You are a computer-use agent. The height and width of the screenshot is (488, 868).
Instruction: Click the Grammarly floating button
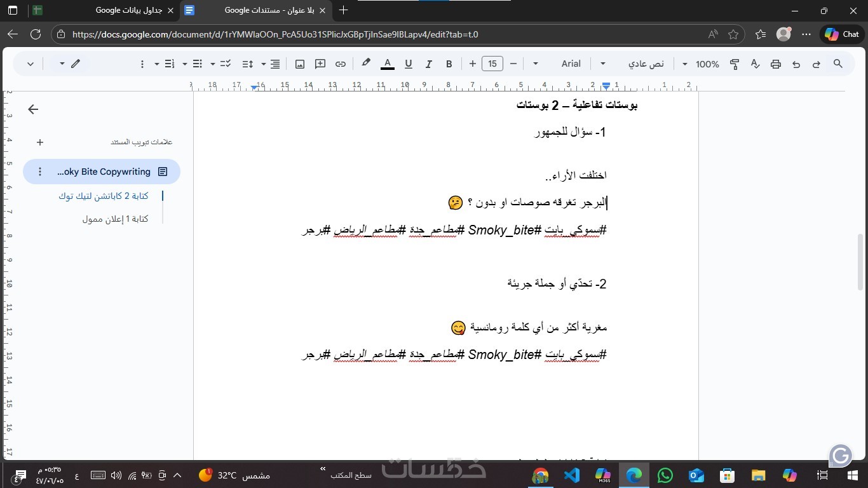click(841, 456)
